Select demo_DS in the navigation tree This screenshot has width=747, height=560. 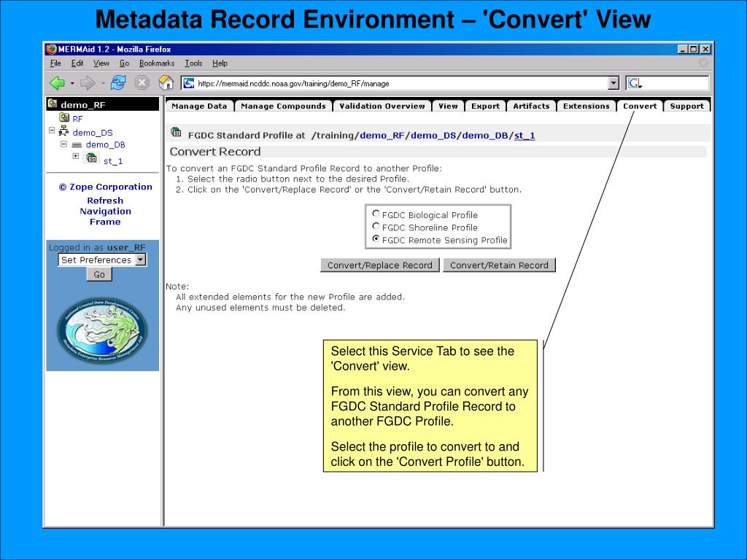(x=93, y=133)
